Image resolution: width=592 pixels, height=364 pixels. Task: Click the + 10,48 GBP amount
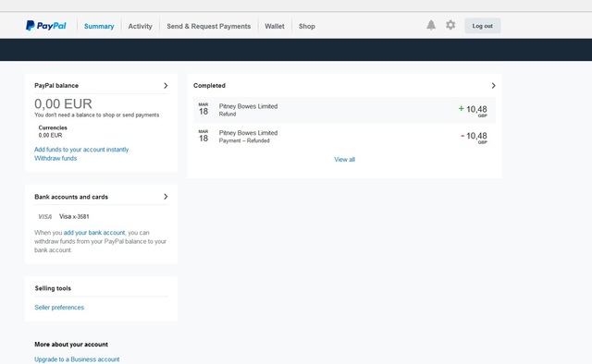click(x=473, y=111)
